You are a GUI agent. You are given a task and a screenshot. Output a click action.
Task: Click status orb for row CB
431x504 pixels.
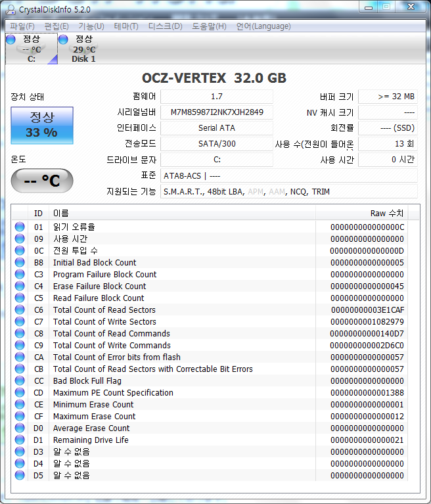(x=20, y=369)
